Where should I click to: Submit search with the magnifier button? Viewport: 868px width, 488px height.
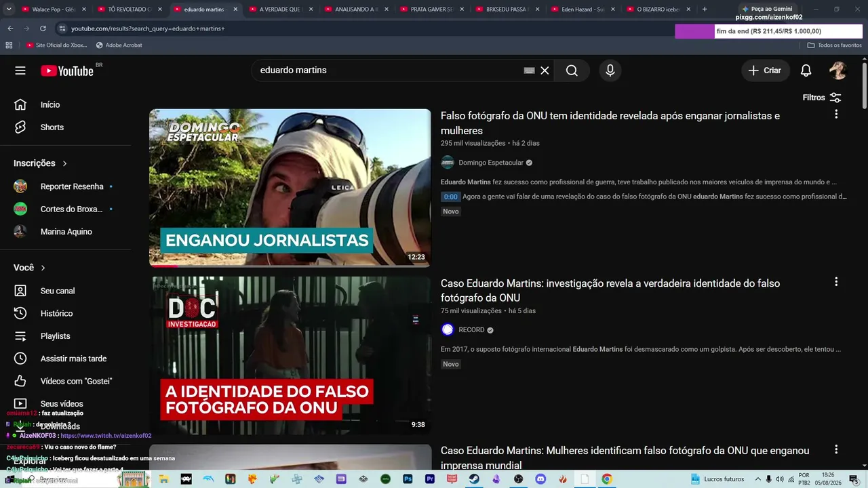pyautogui.click(x=572, y=70)
